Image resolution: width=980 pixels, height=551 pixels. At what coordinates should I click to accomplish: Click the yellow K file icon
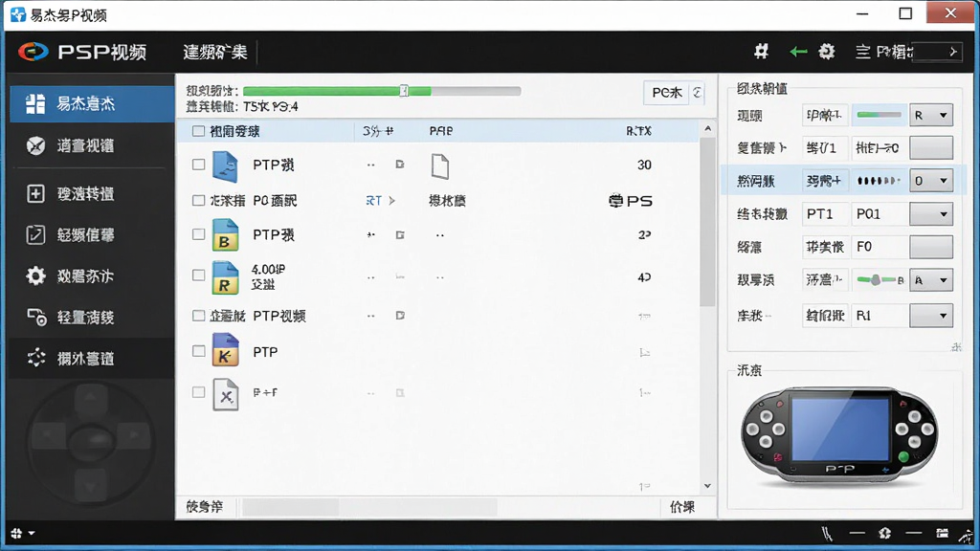pos(225,350)
